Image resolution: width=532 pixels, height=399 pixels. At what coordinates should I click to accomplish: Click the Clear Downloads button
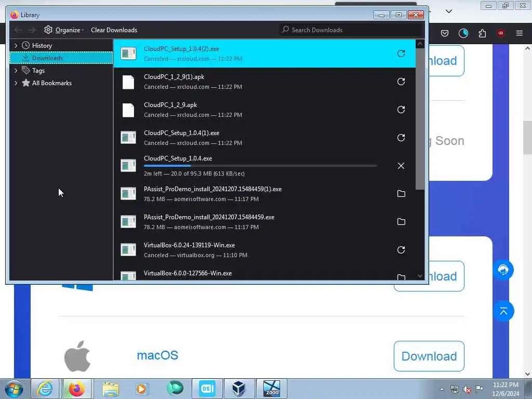[114, 30]
